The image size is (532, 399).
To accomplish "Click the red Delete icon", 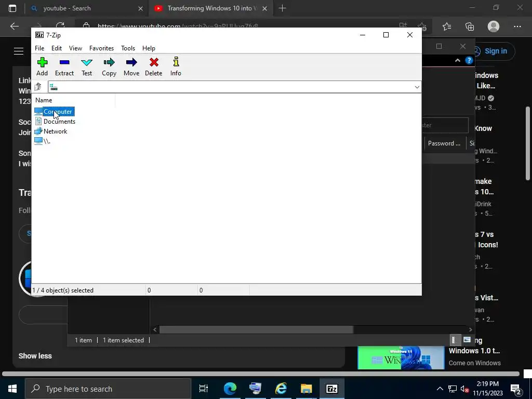I will pyautogui.click(x=154, y=66).
